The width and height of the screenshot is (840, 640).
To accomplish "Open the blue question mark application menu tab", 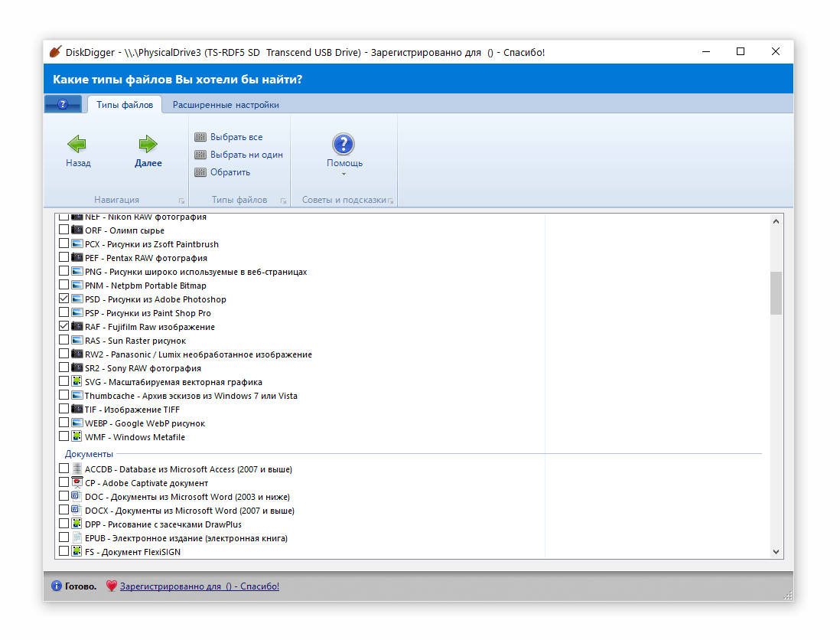I will [x=63, y=104].
